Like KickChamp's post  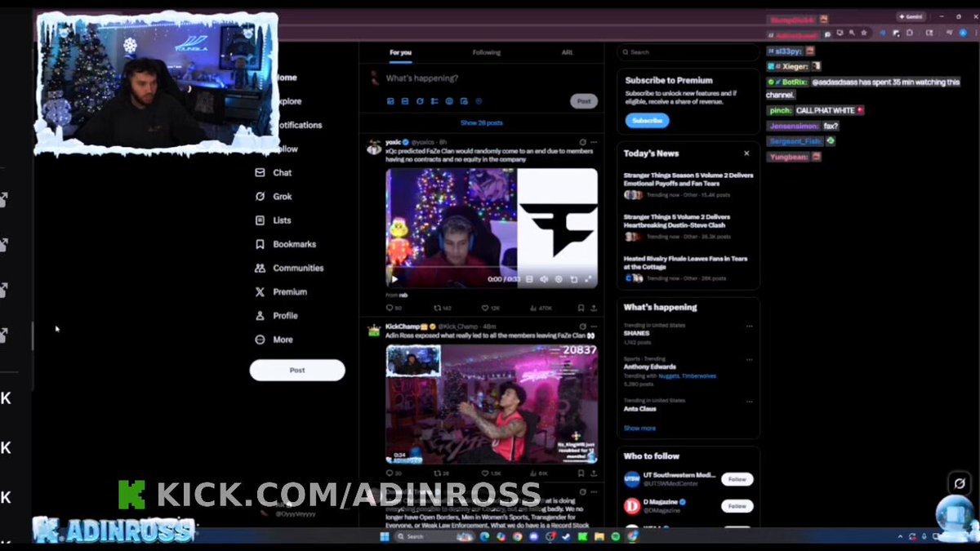(x=491, y=473)
